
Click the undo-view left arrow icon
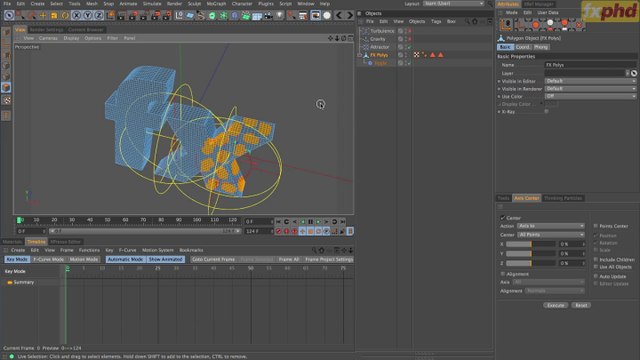[338, 16]
